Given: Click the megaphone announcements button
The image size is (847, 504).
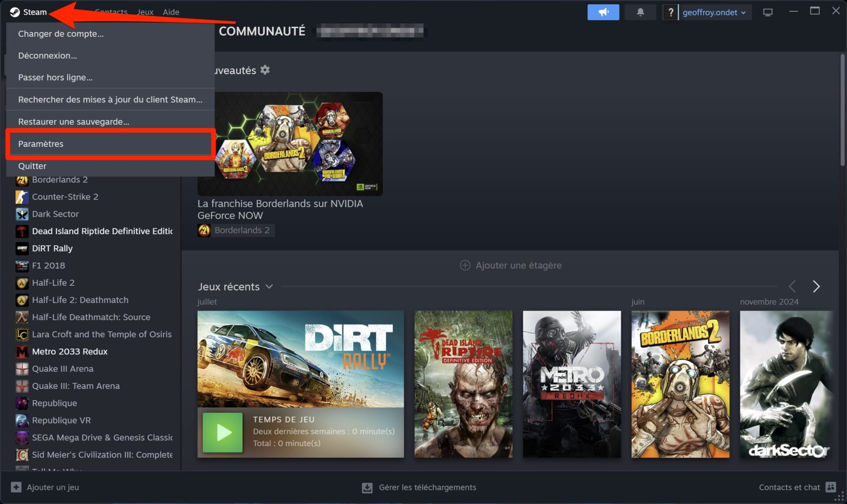Looking at the screenshot, I should (x=603, y=12).
